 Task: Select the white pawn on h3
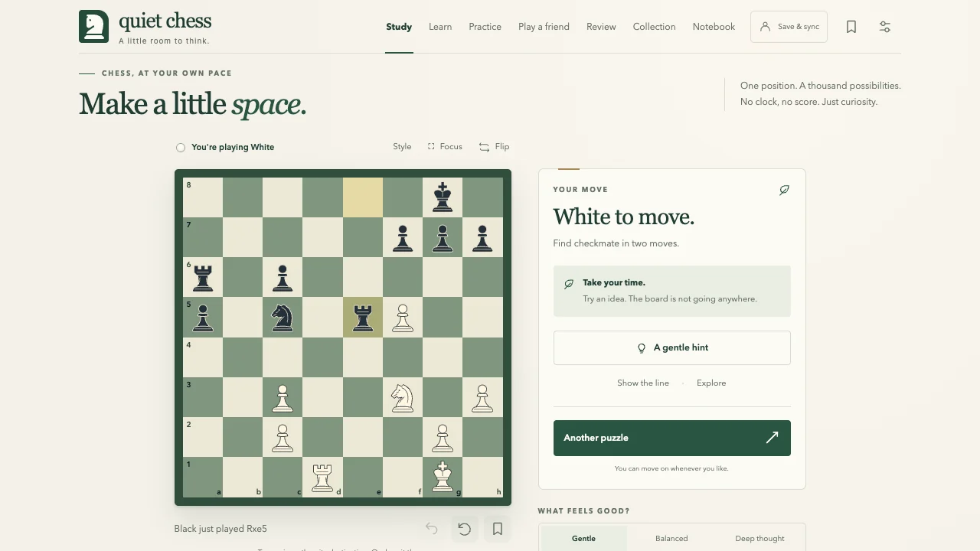click(482, 397)
